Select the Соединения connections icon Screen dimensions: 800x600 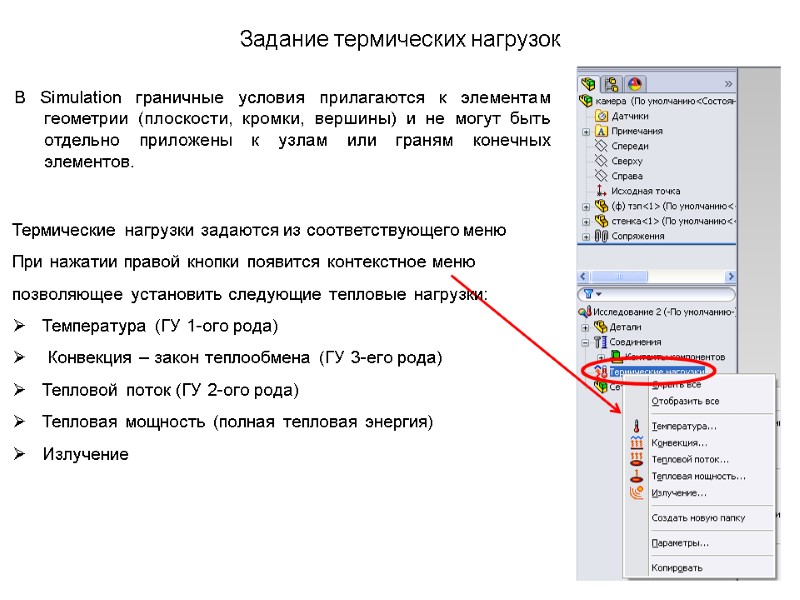click(601, 342)
